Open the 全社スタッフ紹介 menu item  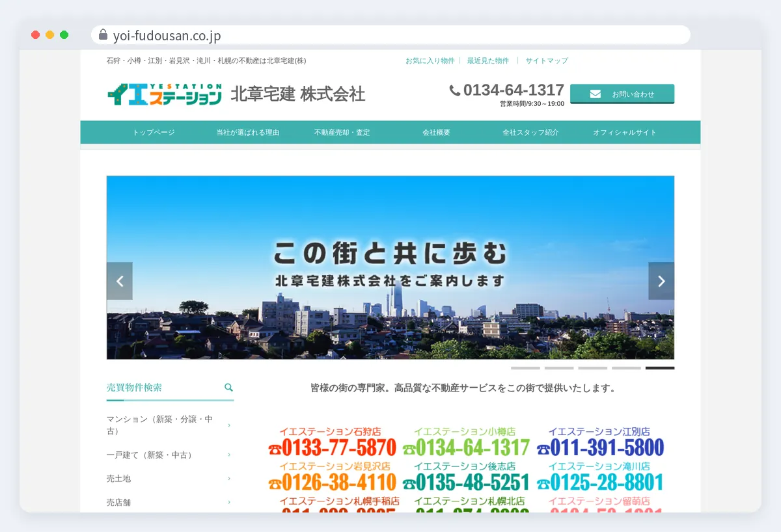point(530,132)
